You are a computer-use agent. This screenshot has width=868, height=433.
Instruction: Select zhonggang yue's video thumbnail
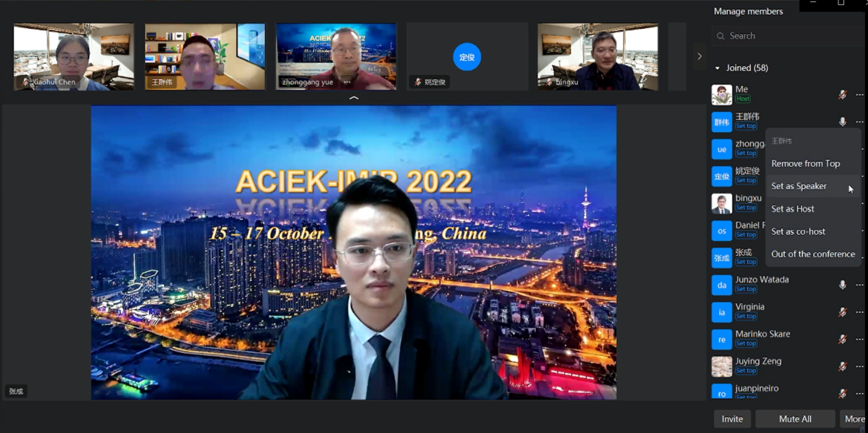(336, 56)
